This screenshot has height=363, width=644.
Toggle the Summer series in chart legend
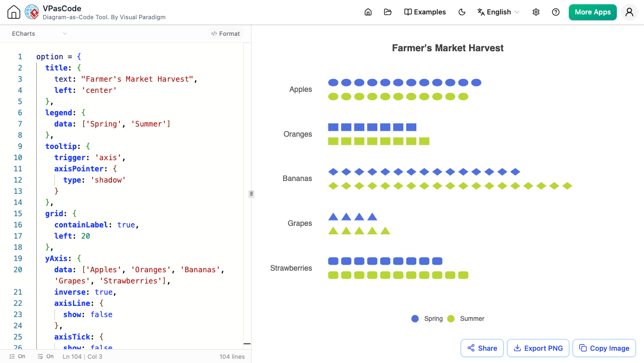click(466, 319)
